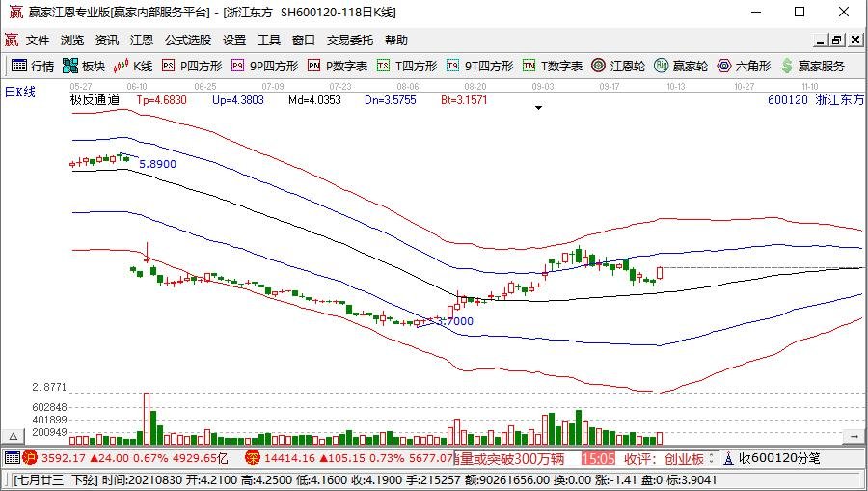Click the Shenzhen index 14414.16 readout

point(289,458)
